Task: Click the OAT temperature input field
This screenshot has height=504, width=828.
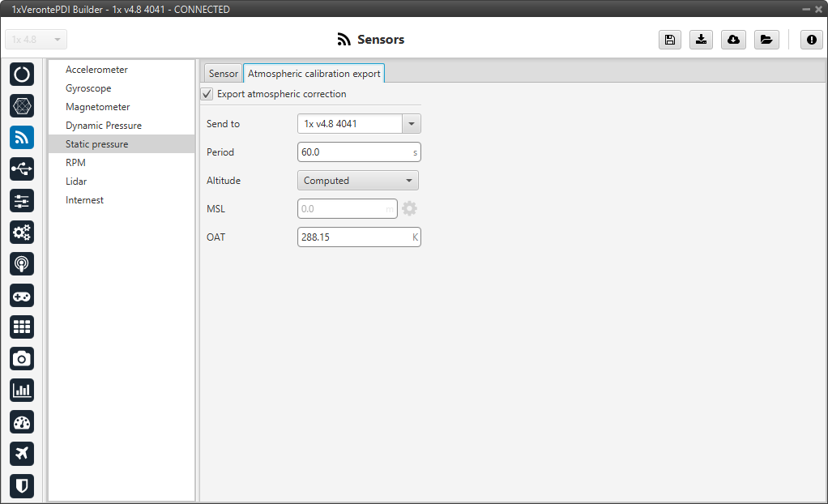Action: 353,237
